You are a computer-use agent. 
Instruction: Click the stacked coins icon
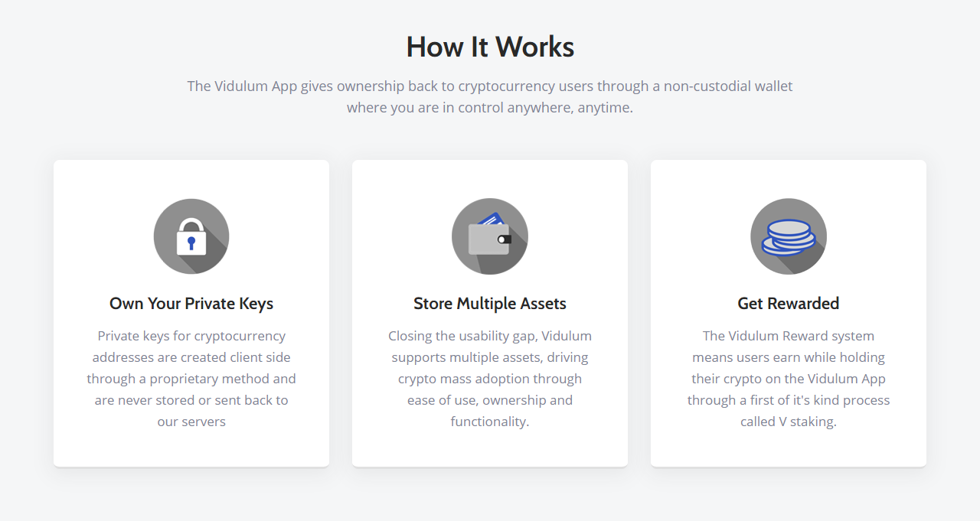point(789,236)
